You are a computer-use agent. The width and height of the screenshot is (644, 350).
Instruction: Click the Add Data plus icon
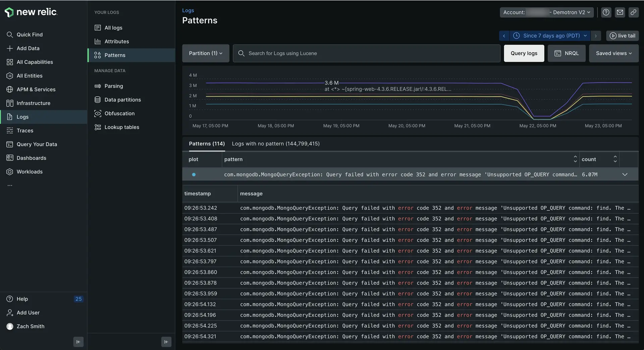tap(10, 48)
